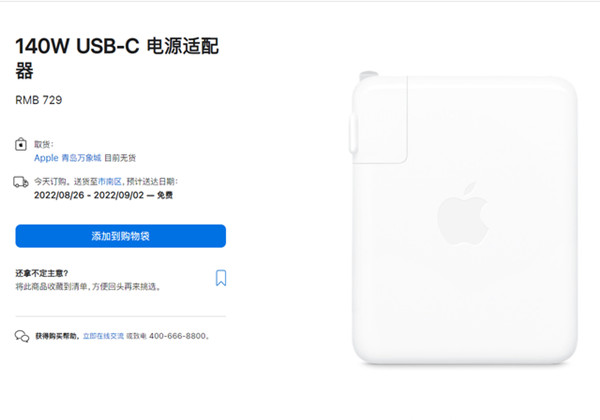The width and height of the screenshot is (600, 420).
Task: Click the 还拿不定主意? heading
Action: [x=42, y=273]
